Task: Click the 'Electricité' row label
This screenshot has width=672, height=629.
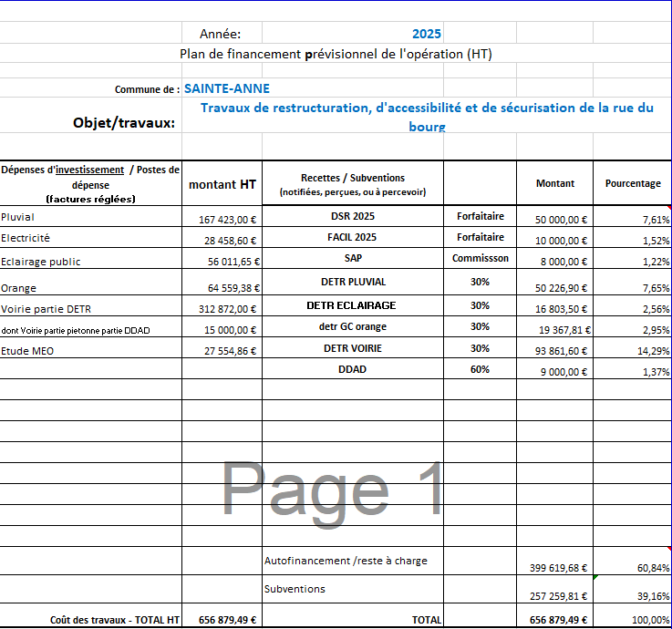Action: pyautogui.click(x=26, y=238)
